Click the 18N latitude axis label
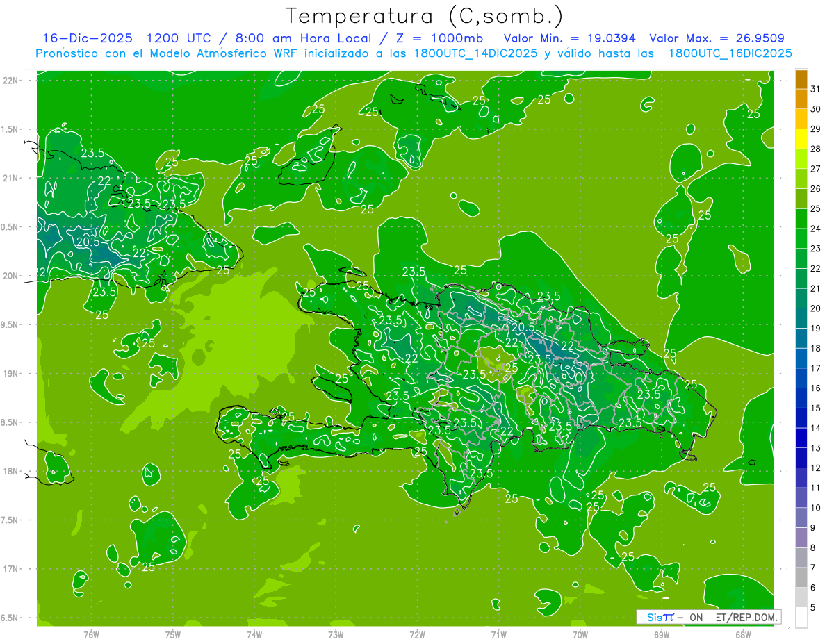The width and height of the screenshot is (834, 644). pyautogui.click(x=11, y=471)
